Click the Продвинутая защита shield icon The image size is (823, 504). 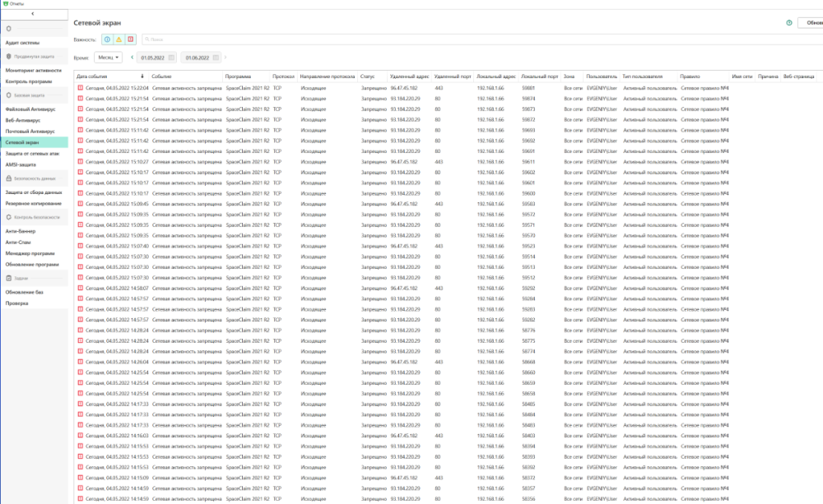click(8, 56)
